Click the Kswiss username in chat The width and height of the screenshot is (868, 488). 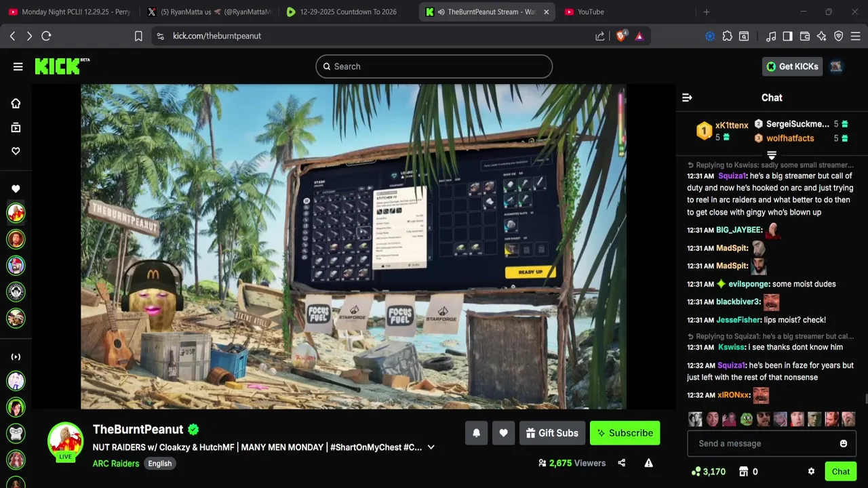[x=732, y=348]
